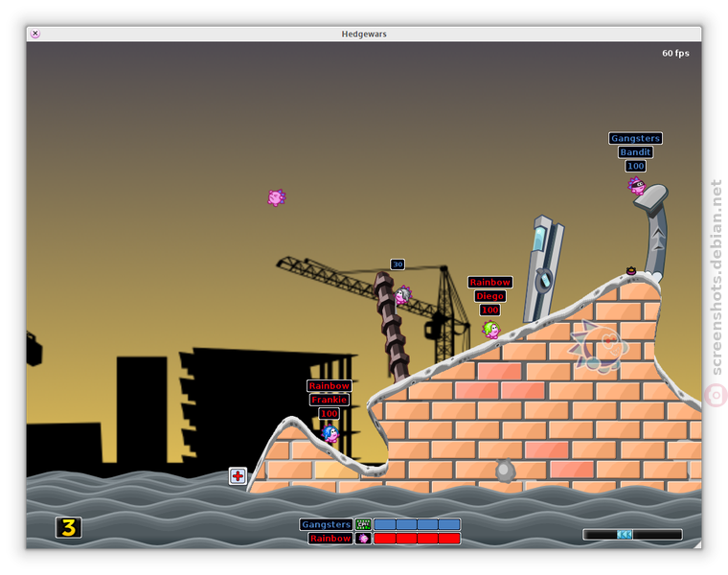Click the pink hedgehog flying in sky
728x575 pixels.
pos(277,197)
